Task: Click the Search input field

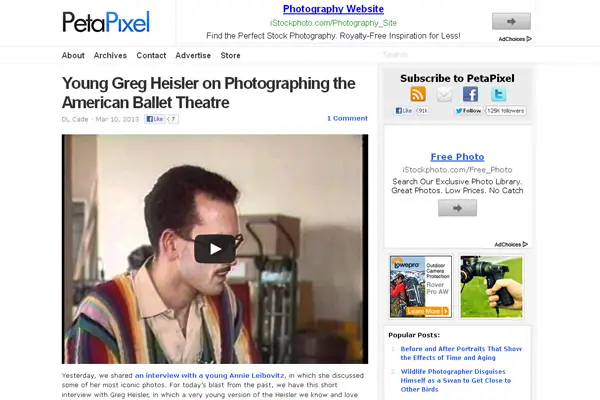Action: pos(455,55)
